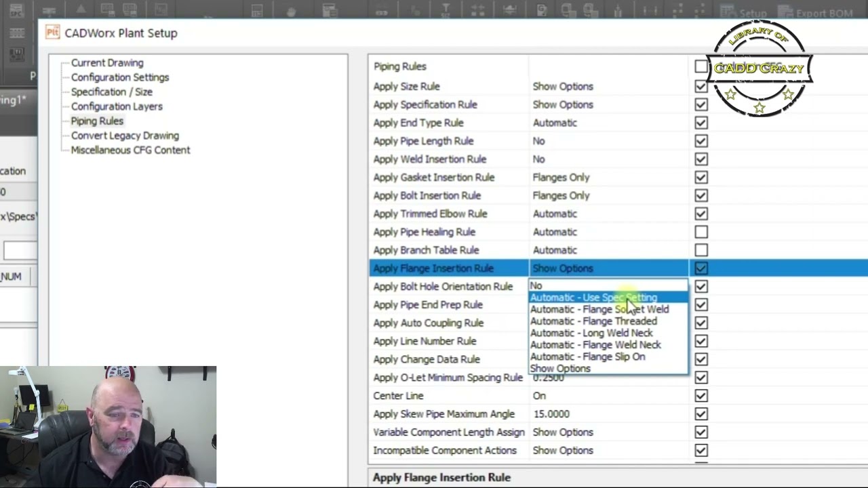Viewport: 868px width, 488px height.
Task: Click Setup button in the background ribbon
Action: point(745,13)
